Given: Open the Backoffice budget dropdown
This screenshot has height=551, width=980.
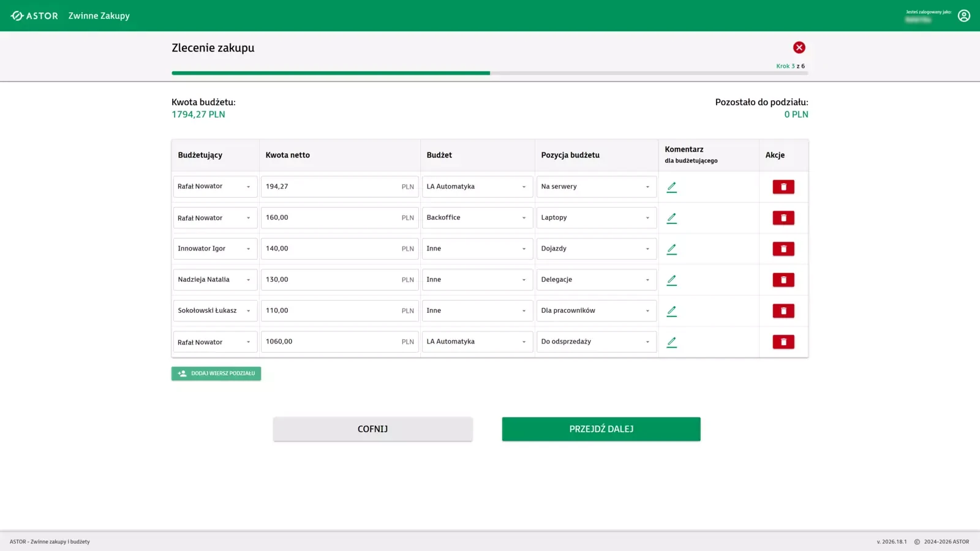Looking at the screenshot, I should tap(477, 218).
